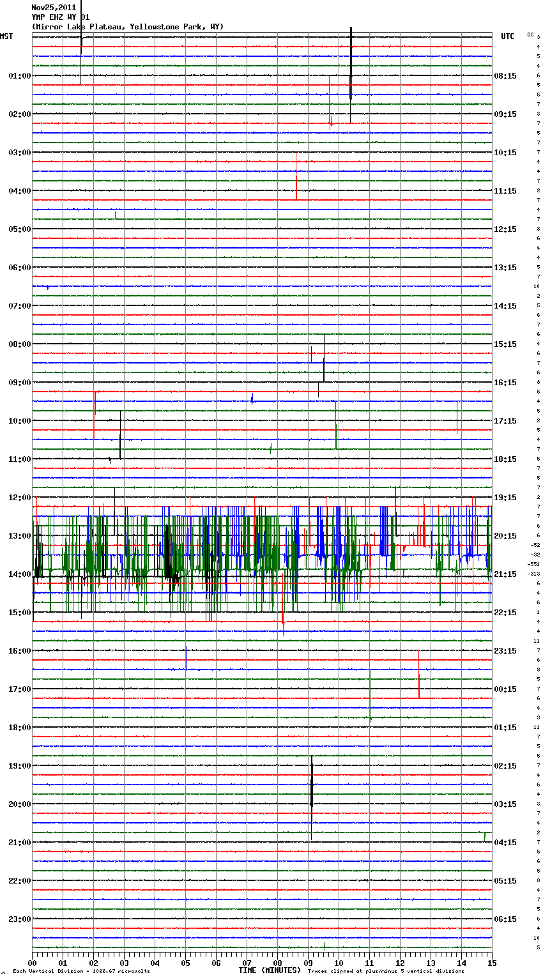The height and width of the screenshot is (980, 543).
Task: Select the UTC time label "20:15"
Action: 505,536
